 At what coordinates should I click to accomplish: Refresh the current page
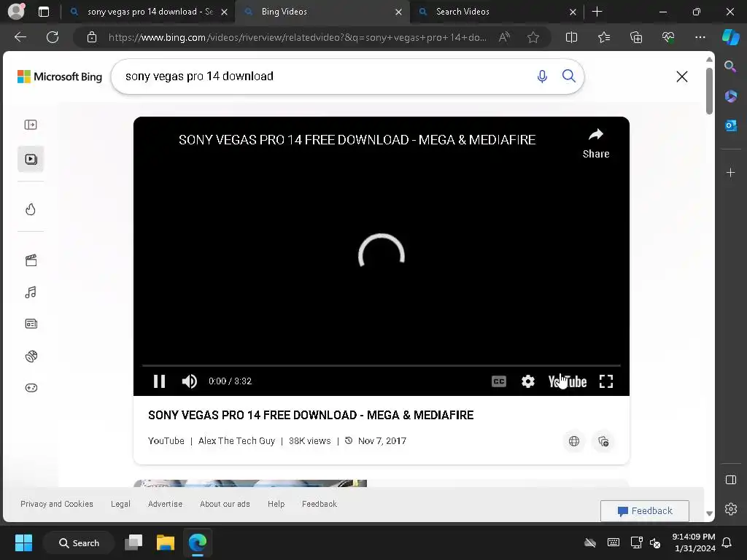click(53, 37)
